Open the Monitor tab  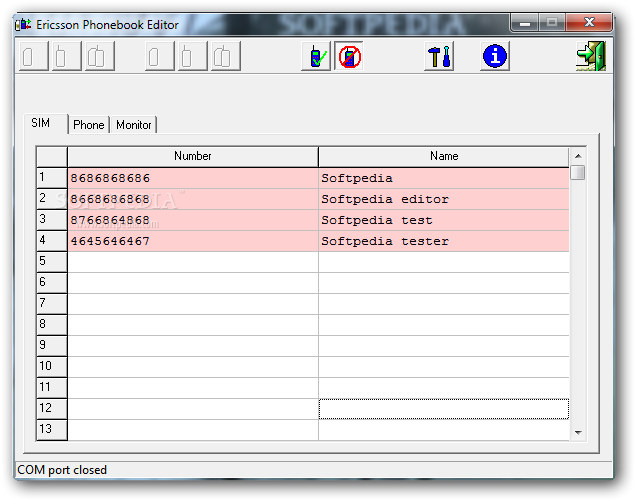pos(133,125)
